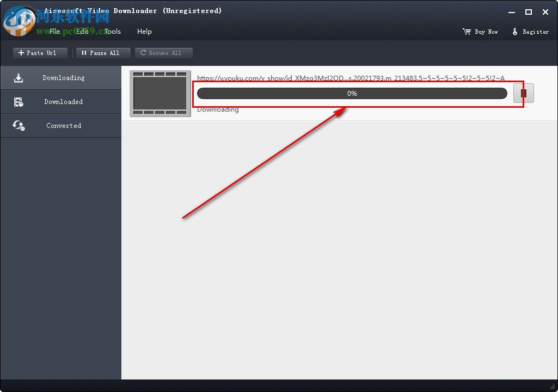Click the plus icon on Paste Url
Viewport: 558px width, 392px height.
pyautogui.click(x=21, y=53)
